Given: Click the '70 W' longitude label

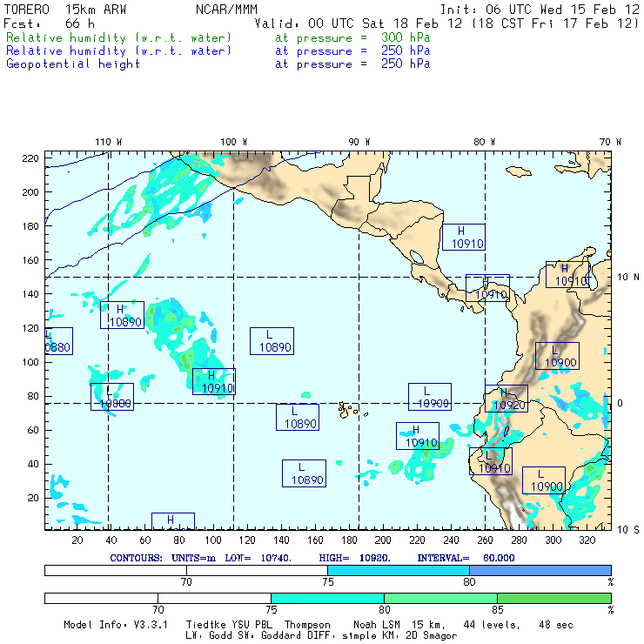Looking at the screenshot, I should (x=610, y=142).
